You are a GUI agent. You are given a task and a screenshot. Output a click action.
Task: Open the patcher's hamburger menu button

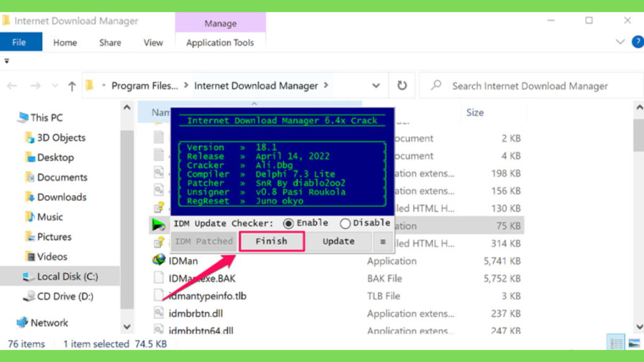pos(383,242)
